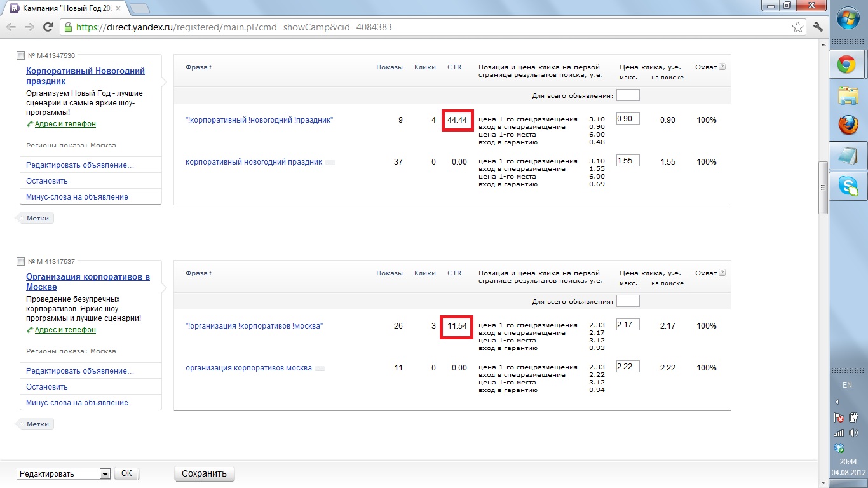Choose "Остановить" for ad M-41347536
This screenshot has width=868, height=488.
click(x=47, y=181)
